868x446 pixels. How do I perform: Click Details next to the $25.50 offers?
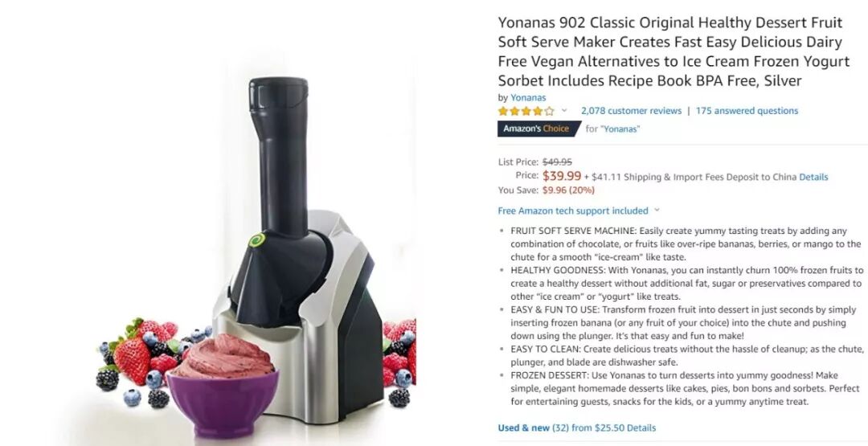click(x=641, y=428)
